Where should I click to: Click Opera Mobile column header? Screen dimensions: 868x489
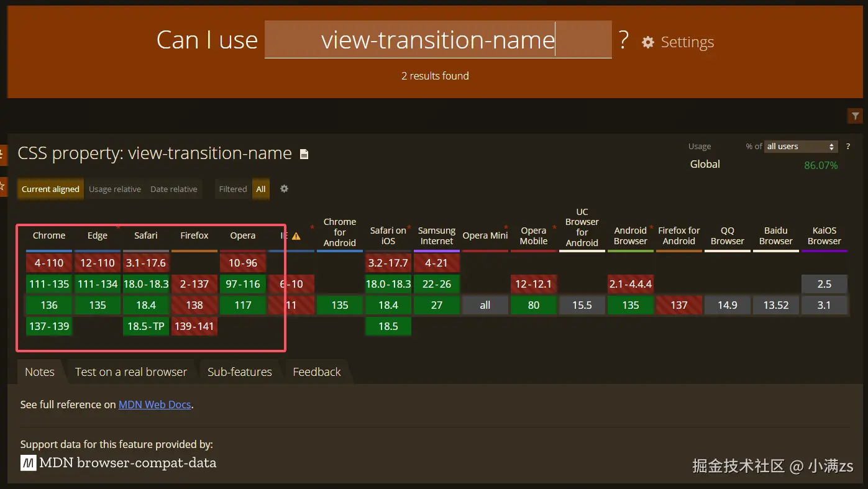click(534, 235)
